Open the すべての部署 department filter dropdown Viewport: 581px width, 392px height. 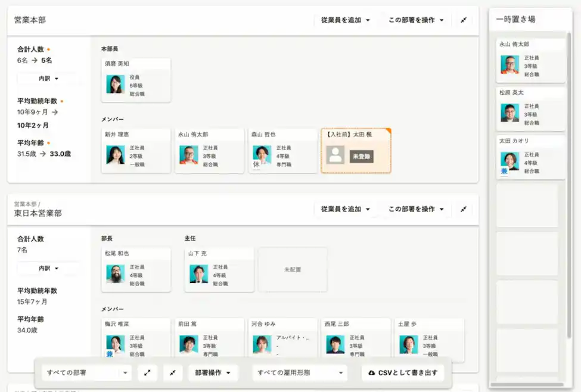click(86, 372)
